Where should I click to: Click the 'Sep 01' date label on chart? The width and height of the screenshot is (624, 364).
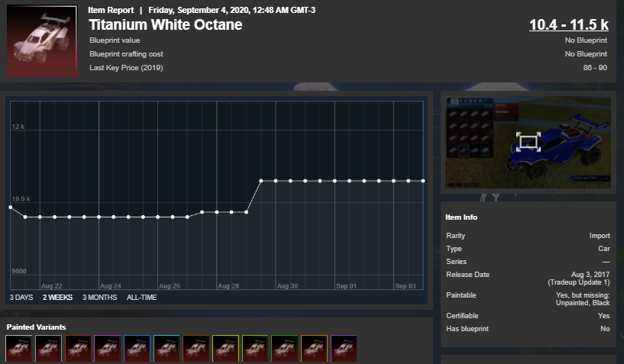click(x=346, y=286)
